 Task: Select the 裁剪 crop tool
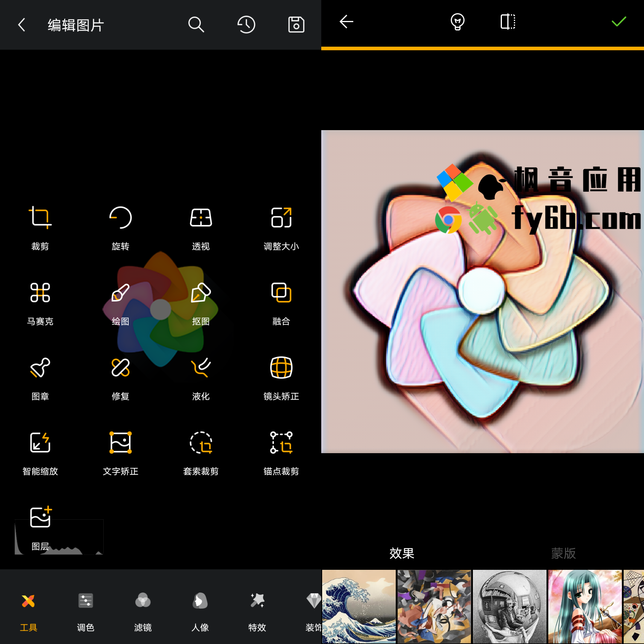[x=40, y=228]
